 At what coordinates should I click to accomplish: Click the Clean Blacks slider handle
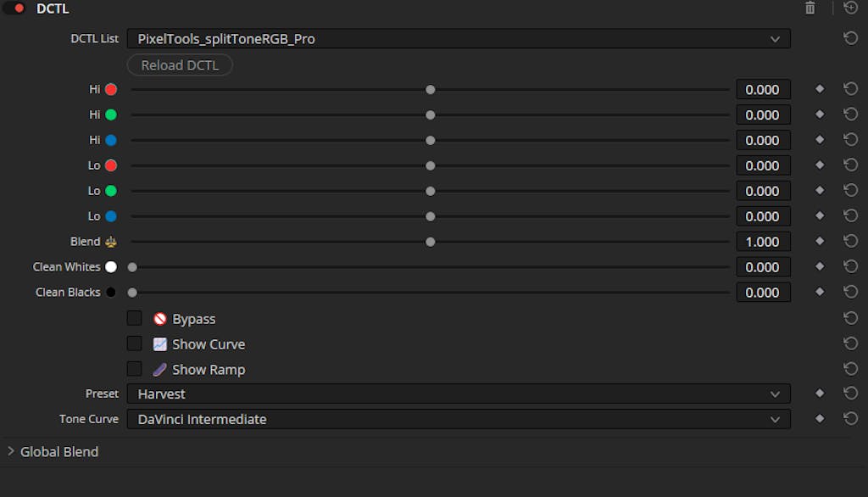click(132, 293)
